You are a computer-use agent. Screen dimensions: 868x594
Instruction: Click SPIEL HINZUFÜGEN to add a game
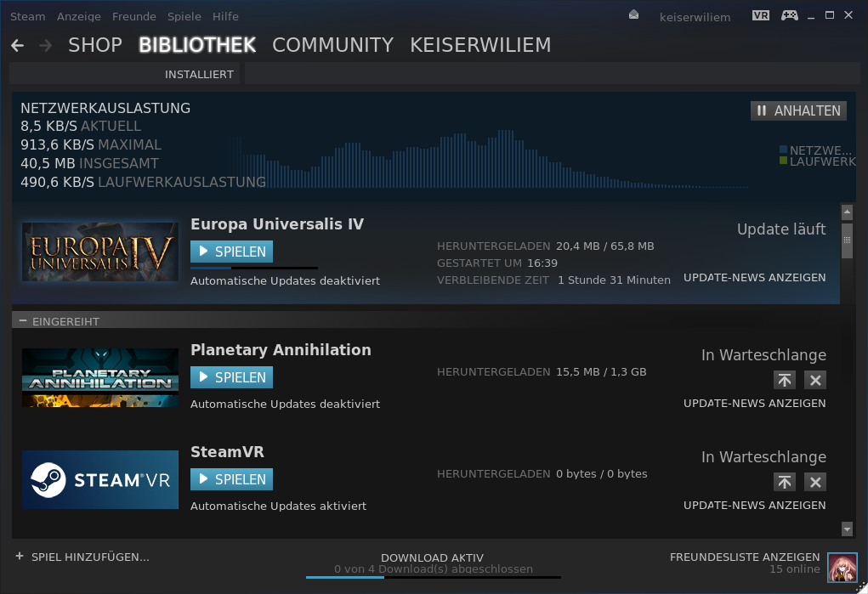[x=90, y=557]
